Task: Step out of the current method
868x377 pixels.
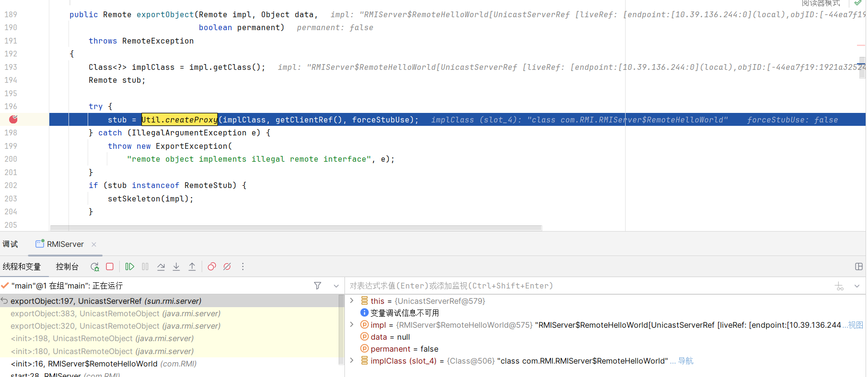Action: 192,266
